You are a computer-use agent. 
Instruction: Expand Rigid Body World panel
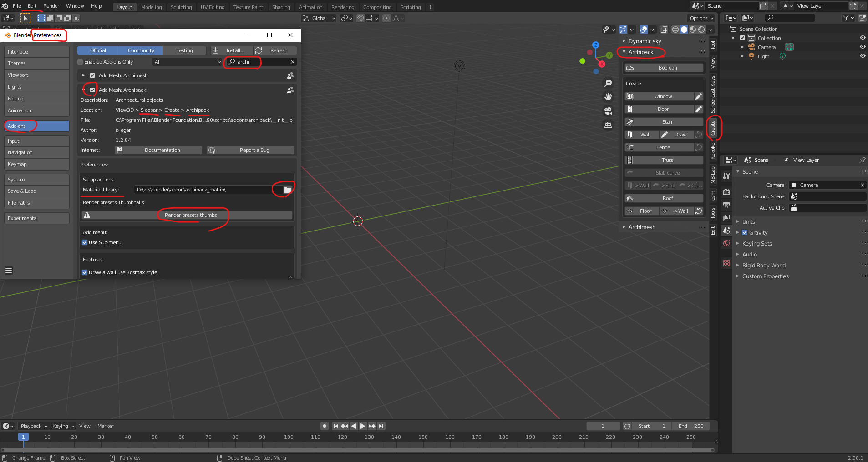click(738, 265)
